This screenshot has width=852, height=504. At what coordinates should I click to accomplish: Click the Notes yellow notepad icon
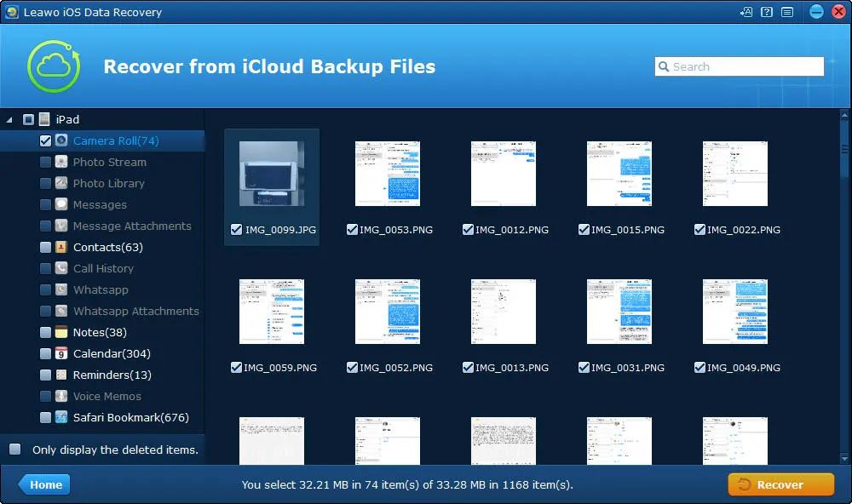(x=61, y=332)
